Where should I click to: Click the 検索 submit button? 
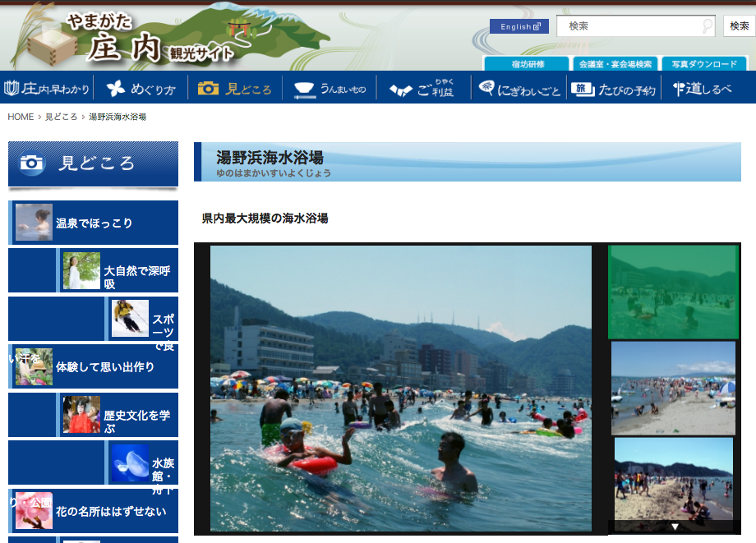pos(739,26)
